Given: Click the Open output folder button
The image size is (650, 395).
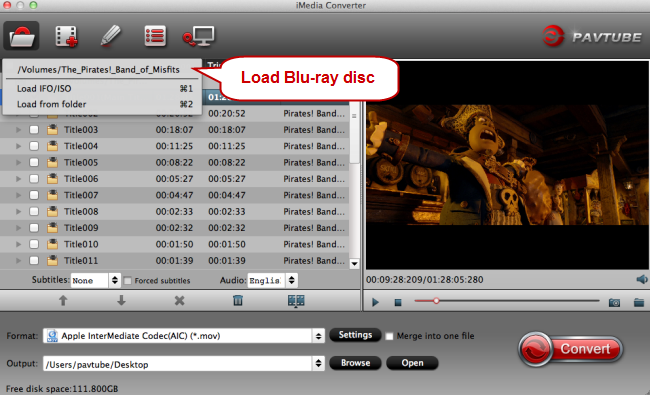Looking at the screenshot, I should (412, 363).
